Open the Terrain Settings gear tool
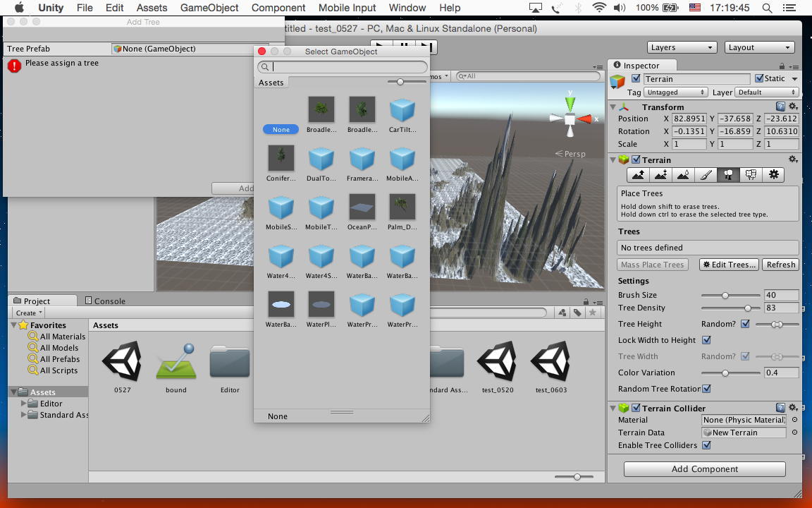The width and height of the screenshot is (812, 508). point(774,175)
